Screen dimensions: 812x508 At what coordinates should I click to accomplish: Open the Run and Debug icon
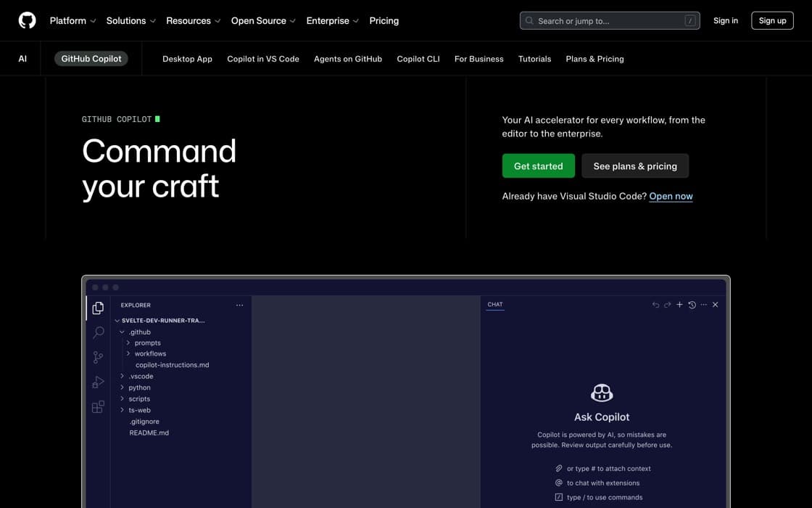(98, 382)
